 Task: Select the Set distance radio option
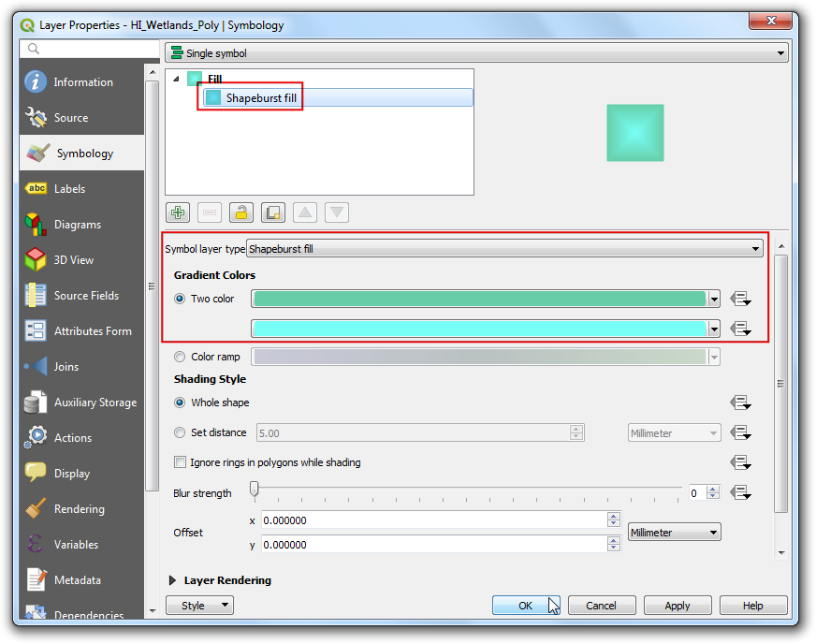point(180,432)
